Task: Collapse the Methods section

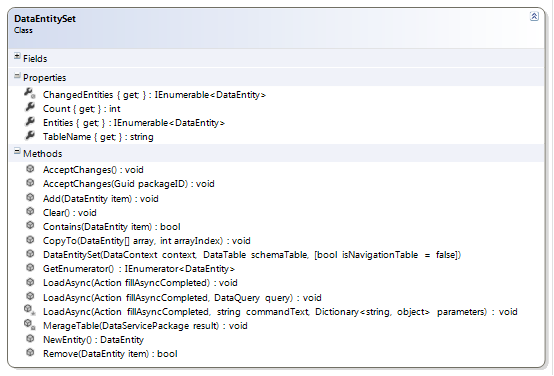Action: point(17,152)
